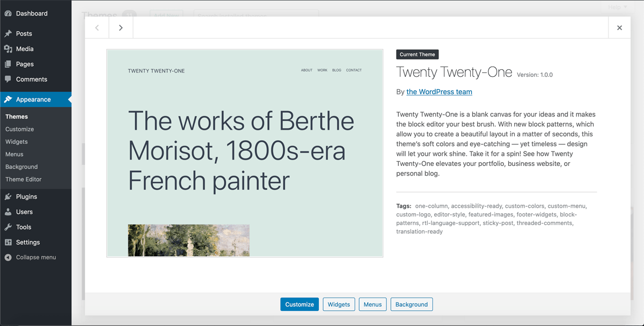Show next theme with right chevron
This screenshot has height=326, width=644.
point(121,28)
